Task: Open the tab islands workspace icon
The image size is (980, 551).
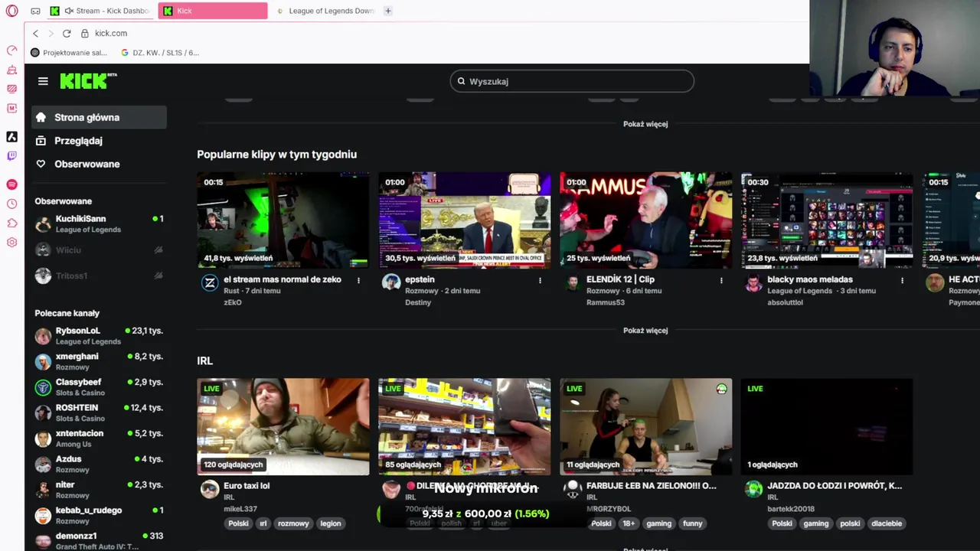Action: pos(35,11)
